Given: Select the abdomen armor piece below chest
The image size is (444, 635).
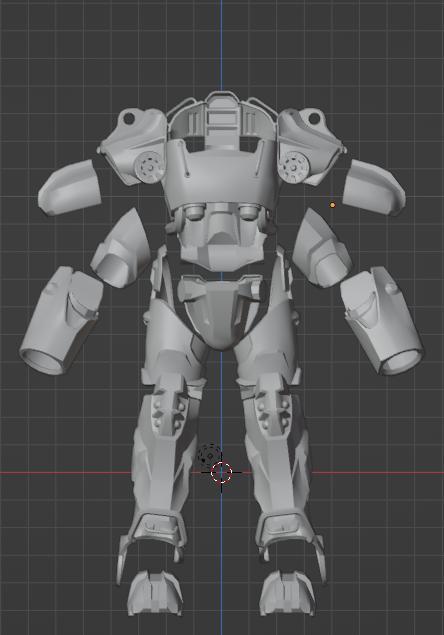Looking at the screenshot, I should [222, 237].
